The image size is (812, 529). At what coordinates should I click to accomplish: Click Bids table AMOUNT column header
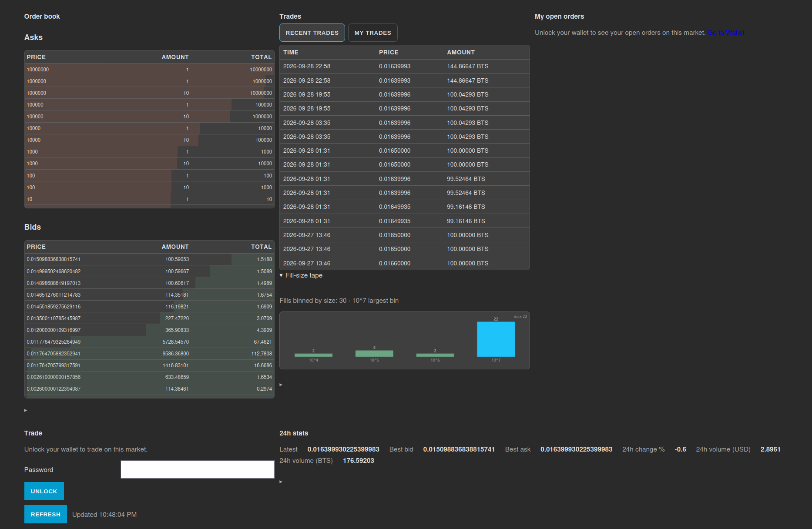coord(175,247)
